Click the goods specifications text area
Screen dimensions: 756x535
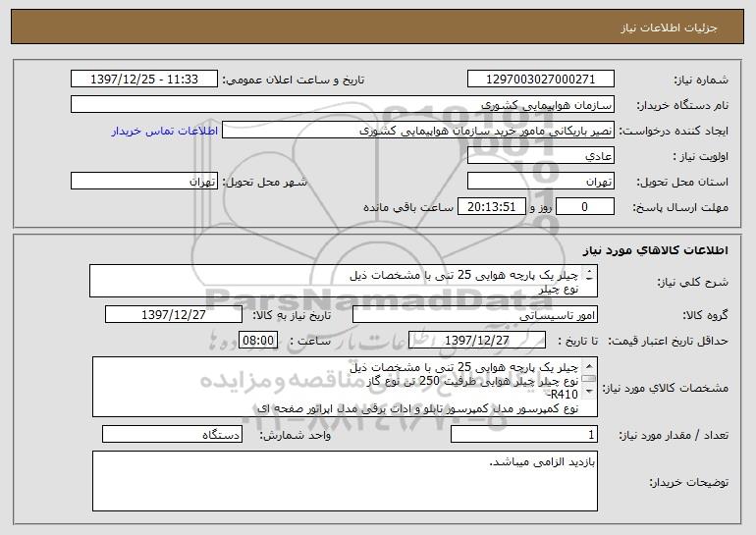pos(345,387)
